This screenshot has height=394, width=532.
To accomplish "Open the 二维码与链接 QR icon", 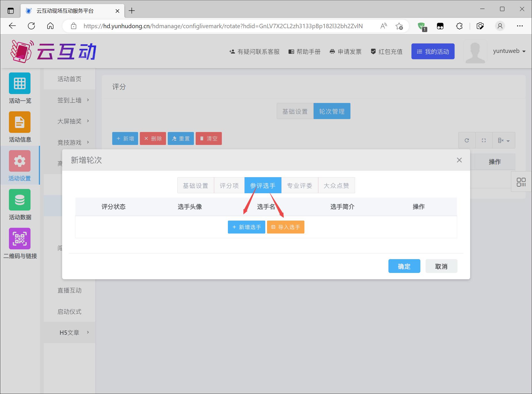I will (20, 239).
